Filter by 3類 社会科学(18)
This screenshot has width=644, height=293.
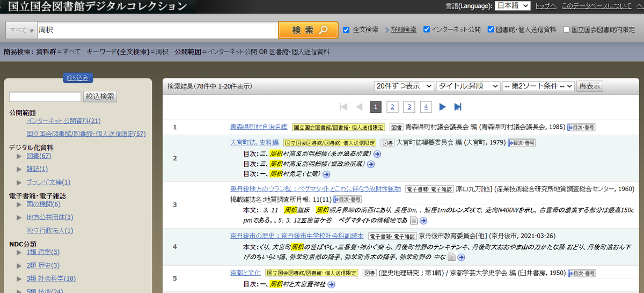point(51,279)
